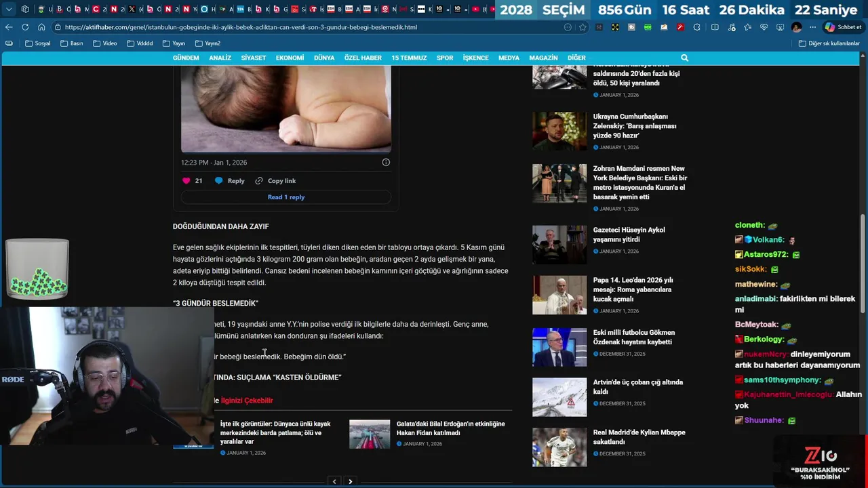Open the MAGAZİN menu item

tap(543, 58)
